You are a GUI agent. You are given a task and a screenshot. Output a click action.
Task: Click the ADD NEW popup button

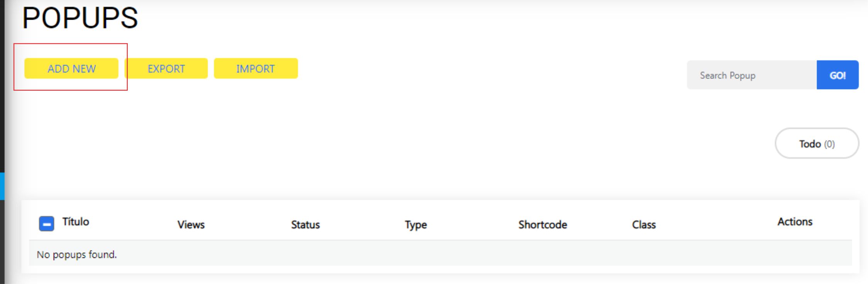click(71, 69)
